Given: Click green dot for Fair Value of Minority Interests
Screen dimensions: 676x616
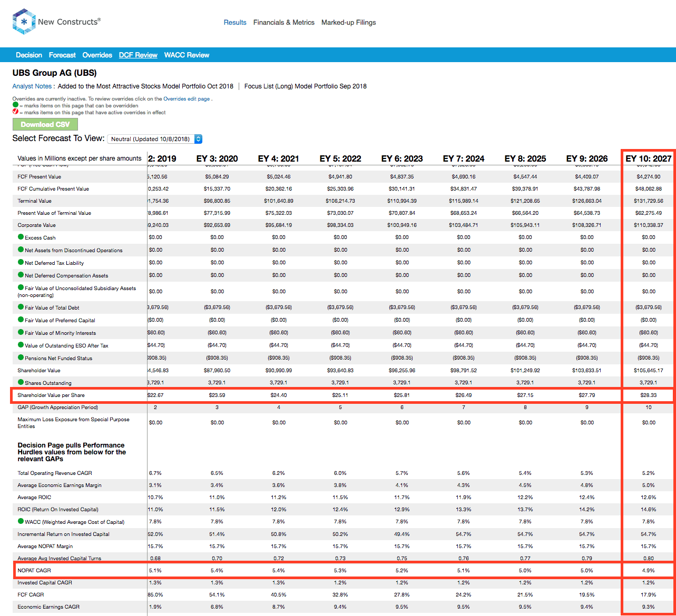Looking at the screenshot, I should [21, 332].
